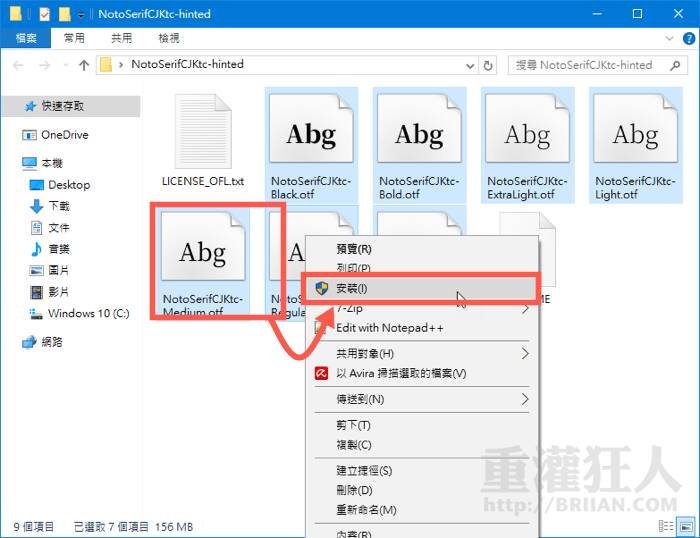Select NotoSerifCJKtc-Medium.otf font file
This screenshot has height=538, width=700.
[203, 261]
